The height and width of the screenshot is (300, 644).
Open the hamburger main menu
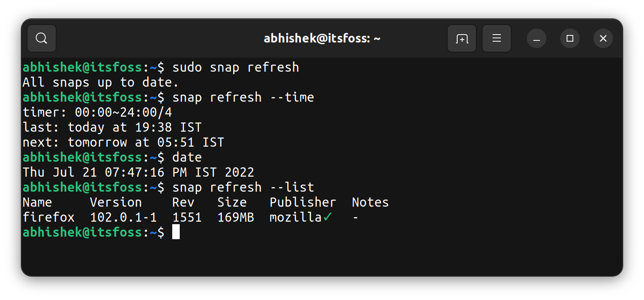[496, 39]
